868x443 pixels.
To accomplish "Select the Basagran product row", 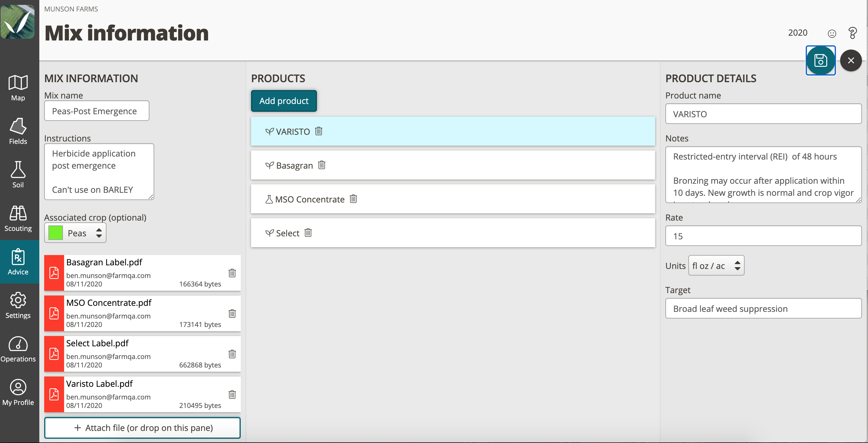I will click(x=452, y=165).
